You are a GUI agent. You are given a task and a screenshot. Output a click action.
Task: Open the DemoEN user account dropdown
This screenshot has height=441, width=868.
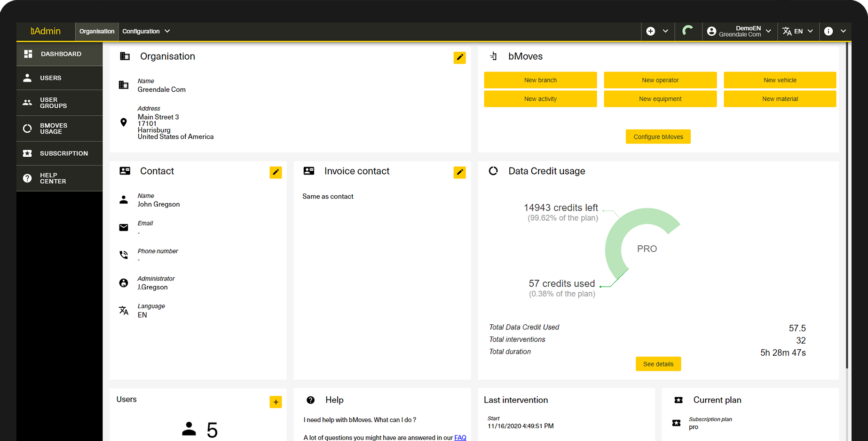pos(739,31)
